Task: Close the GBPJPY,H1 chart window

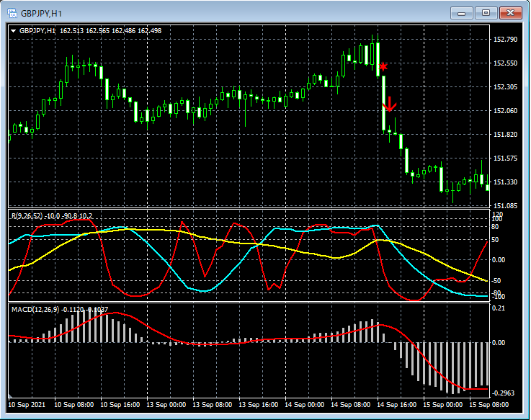Action: [510, 13]
